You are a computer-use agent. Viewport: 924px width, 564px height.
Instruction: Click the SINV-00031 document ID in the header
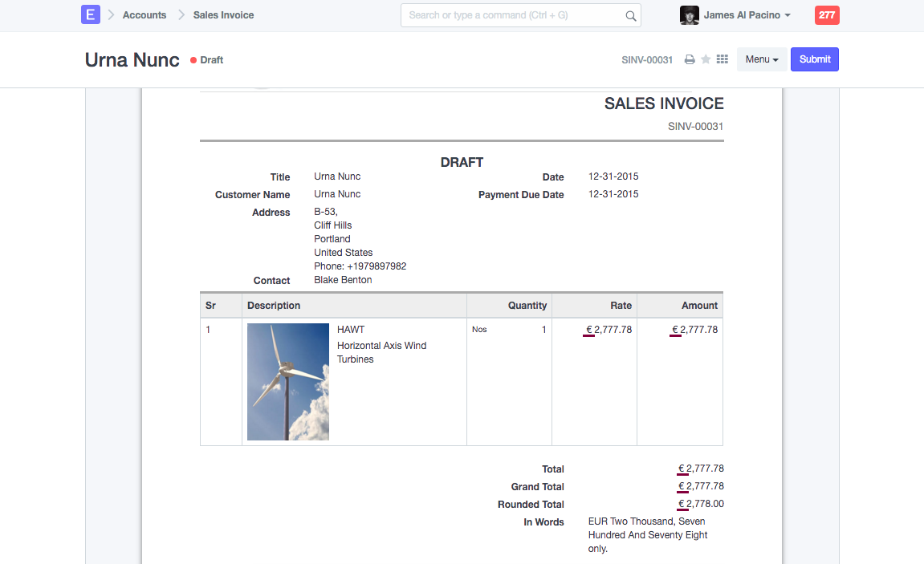[x=647, y=60]
